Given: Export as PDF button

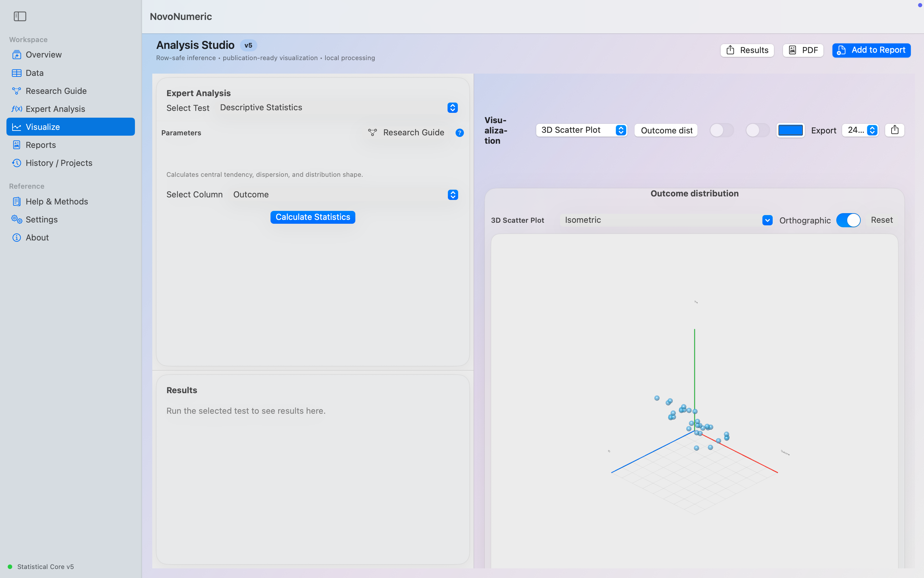Looking at the screenshot, I should point(803,50).
